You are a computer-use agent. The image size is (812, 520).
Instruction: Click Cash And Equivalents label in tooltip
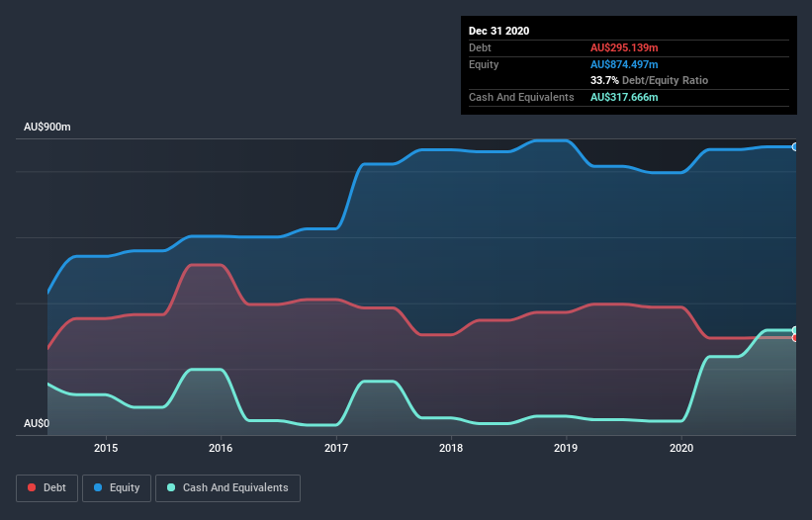click(521, 97)
